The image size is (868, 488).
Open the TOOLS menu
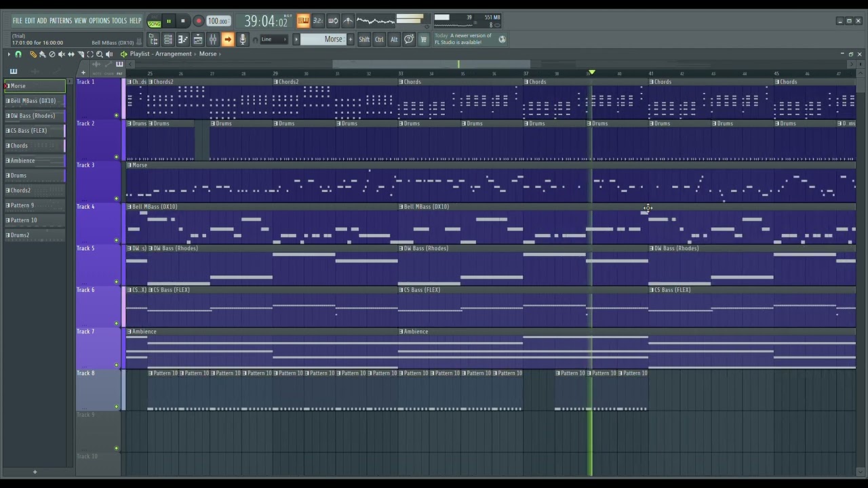119,21
